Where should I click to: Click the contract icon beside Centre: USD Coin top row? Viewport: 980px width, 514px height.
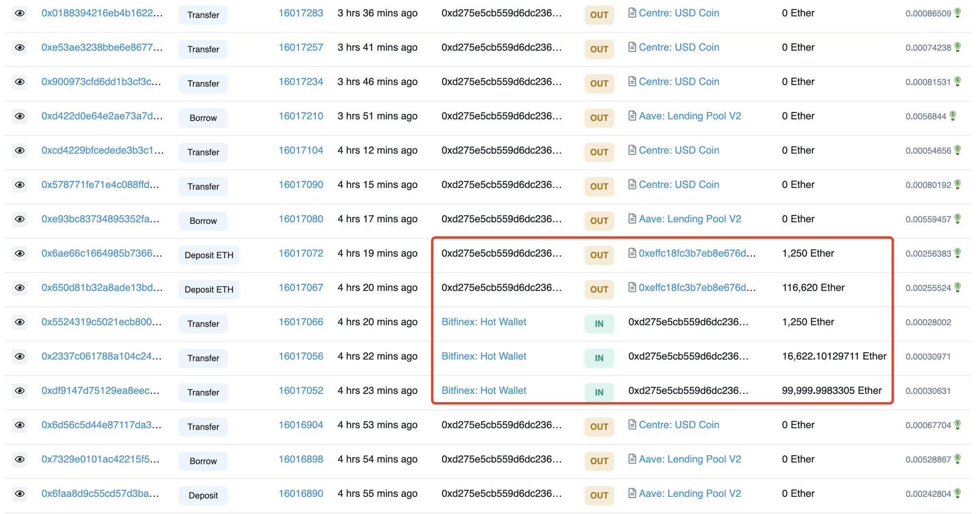click(633, 13)
